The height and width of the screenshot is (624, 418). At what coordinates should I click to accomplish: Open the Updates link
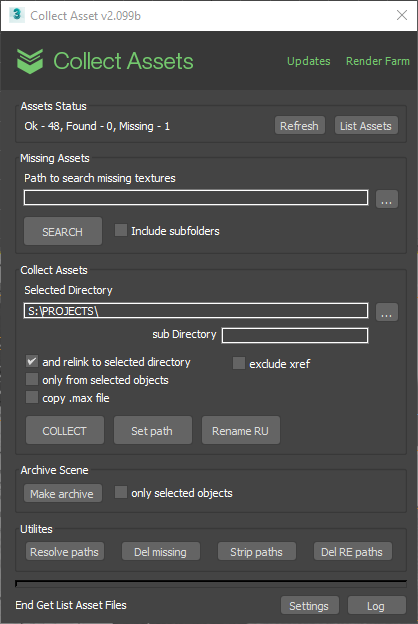click(309, 61)
